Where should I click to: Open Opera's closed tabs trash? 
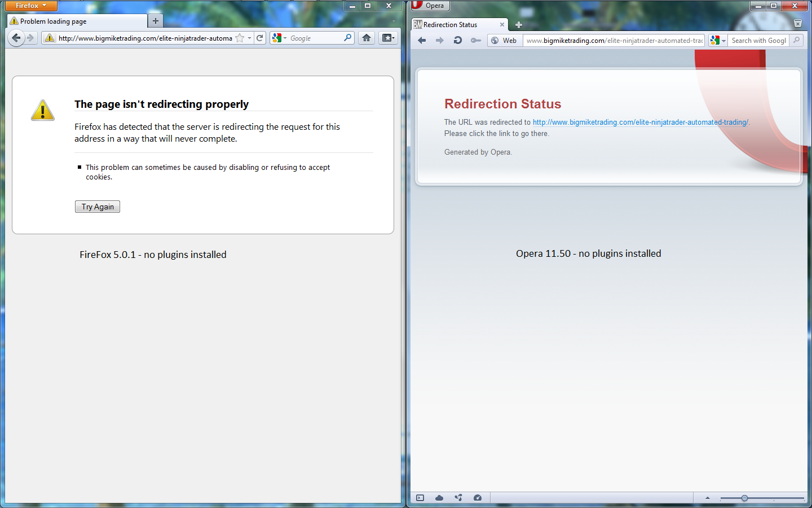(x=798, y=24)
